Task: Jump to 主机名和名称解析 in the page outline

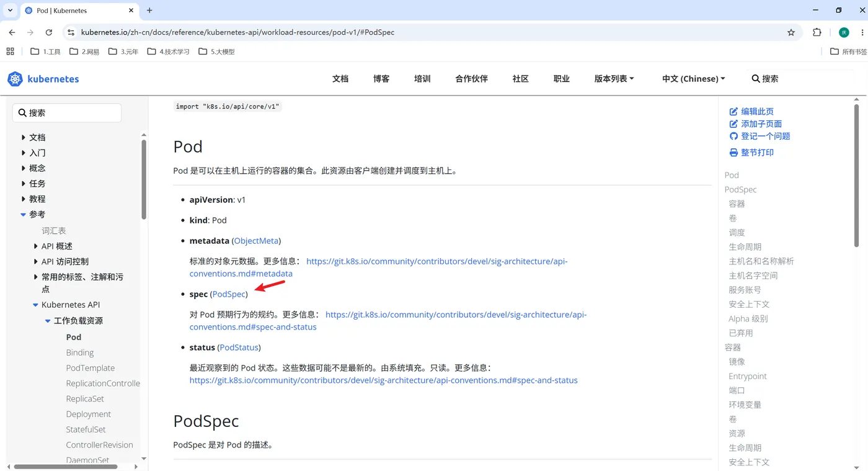Action: coord(761,261)
